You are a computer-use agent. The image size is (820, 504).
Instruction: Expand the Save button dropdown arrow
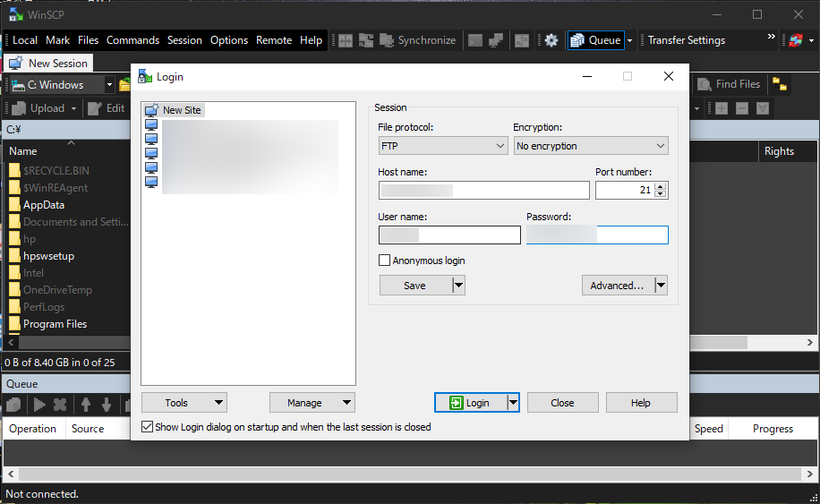coord(458,286)
